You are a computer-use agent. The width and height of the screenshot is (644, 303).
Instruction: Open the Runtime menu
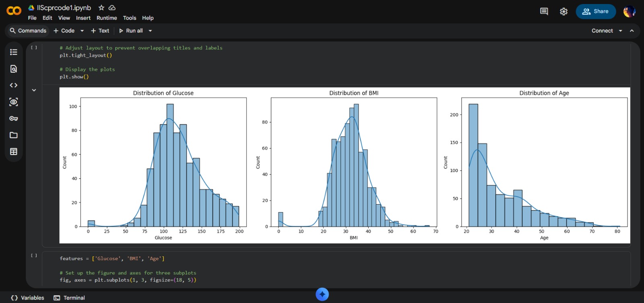click(x=107, y=18)
